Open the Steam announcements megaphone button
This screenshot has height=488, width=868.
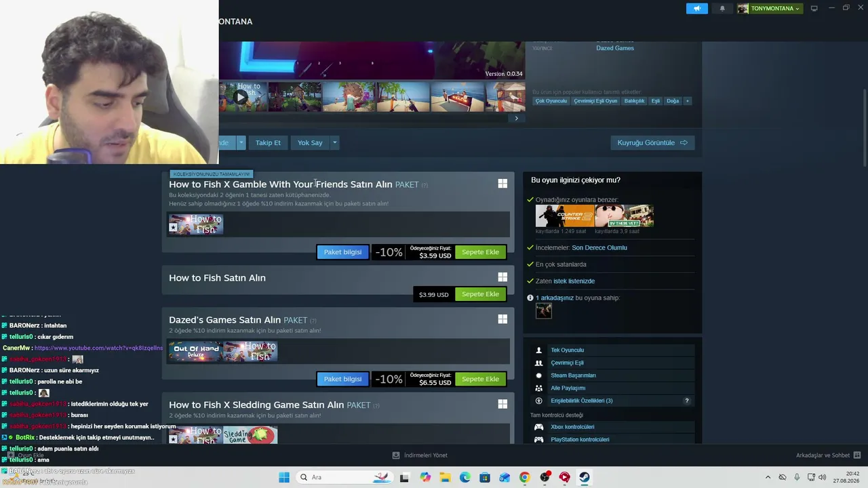[x=696, y=8]
